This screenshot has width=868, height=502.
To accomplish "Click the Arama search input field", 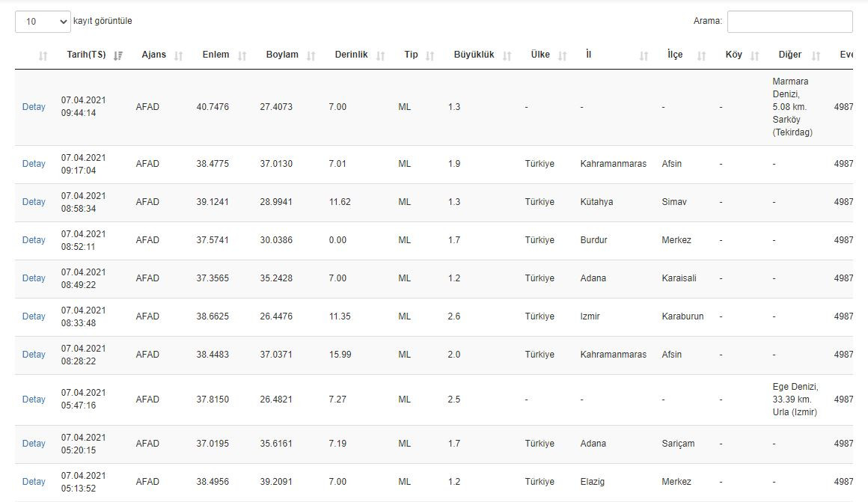I will click(789, 22).
